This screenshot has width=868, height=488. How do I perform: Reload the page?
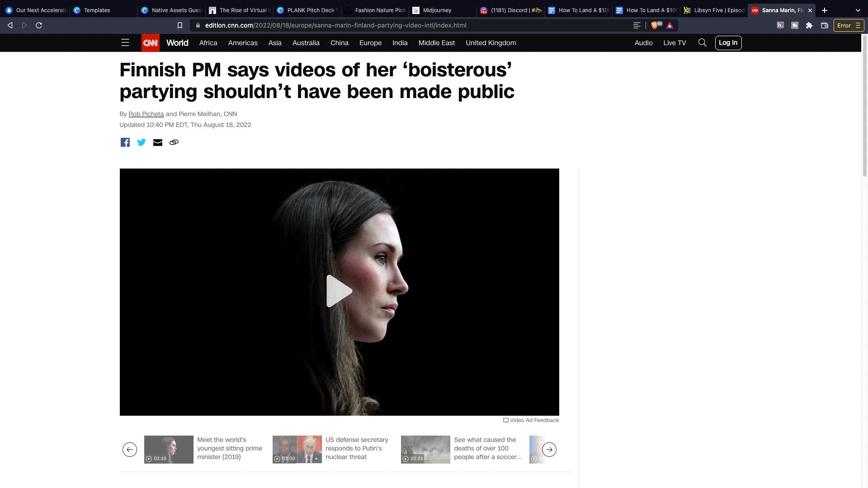[x=39, y=25]
